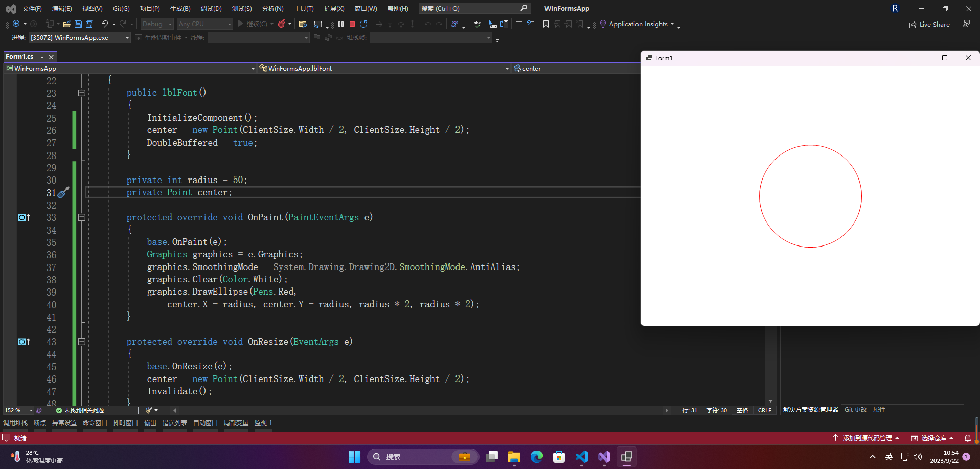Collapse the lblFont constructor at line 23

click(x=81, y=93)
